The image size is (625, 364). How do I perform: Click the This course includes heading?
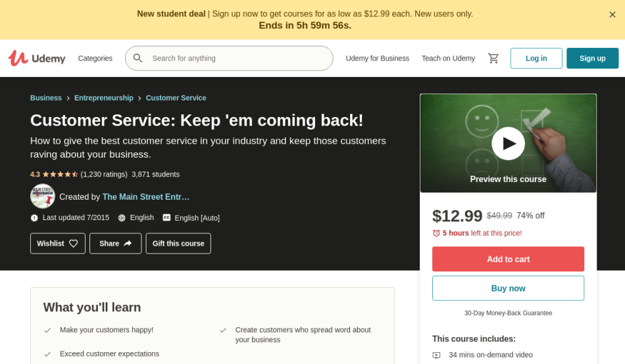click(x=474, y=339)
